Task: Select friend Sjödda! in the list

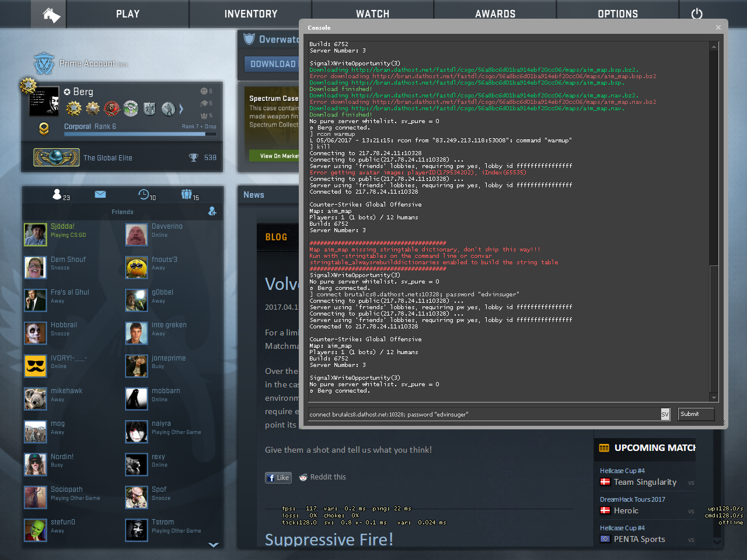Action: tap(72, 235)
